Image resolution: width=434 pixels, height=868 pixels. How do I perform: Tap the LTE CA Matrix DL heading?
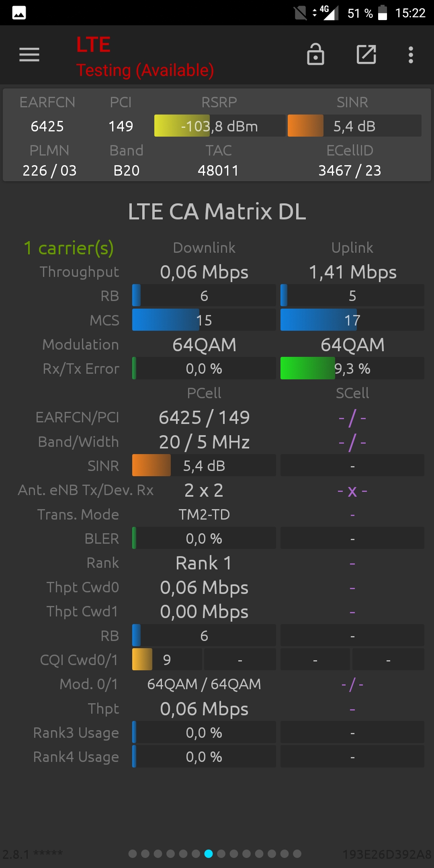click(x=217, y=211)
